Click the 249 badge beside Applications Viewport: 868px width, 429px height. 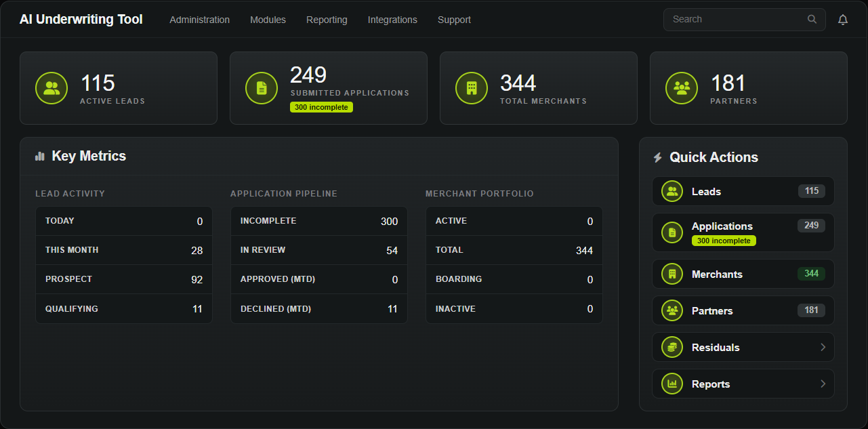[x=812, y=225]
